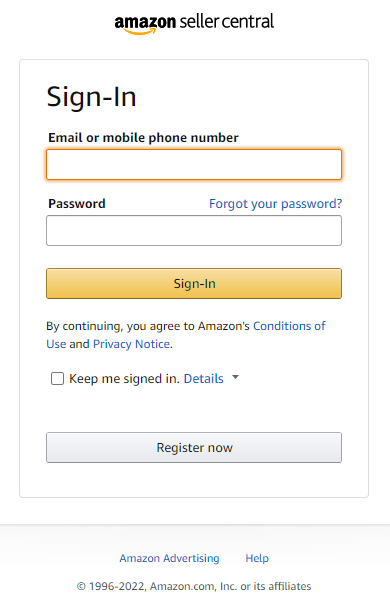
Task: Expand the Details dropdown arrow
Action: pos(235,377)
